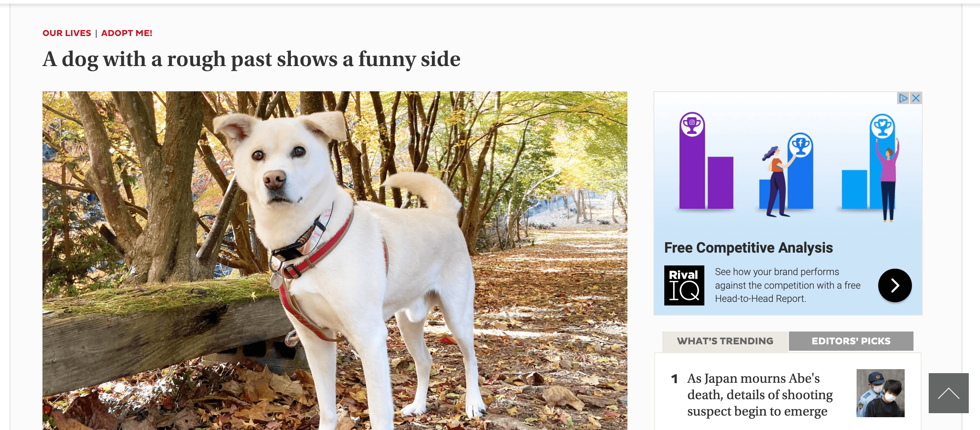Click the white dog article photo
980x430 pixels.
[x=335, y=261]
